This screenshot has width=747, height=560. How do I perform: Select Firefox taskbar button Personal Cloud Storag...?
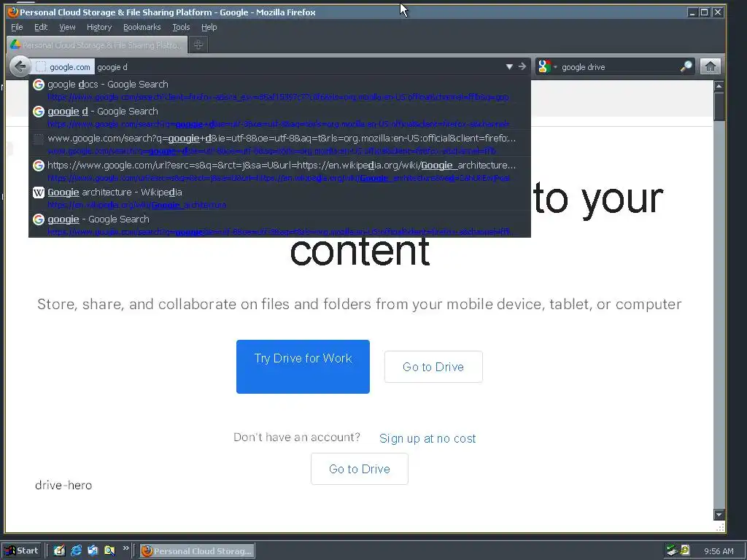tap(197, 551)
